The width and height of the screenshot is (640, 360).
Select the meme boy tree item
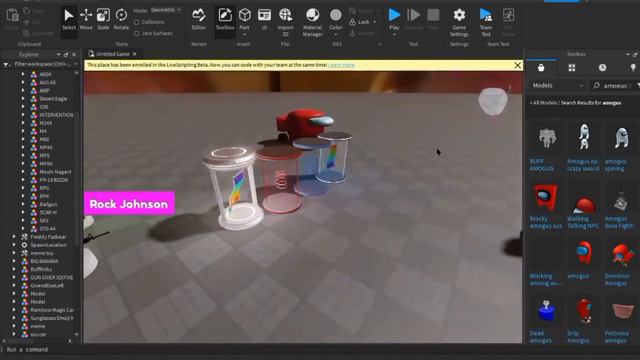(42, 253)
